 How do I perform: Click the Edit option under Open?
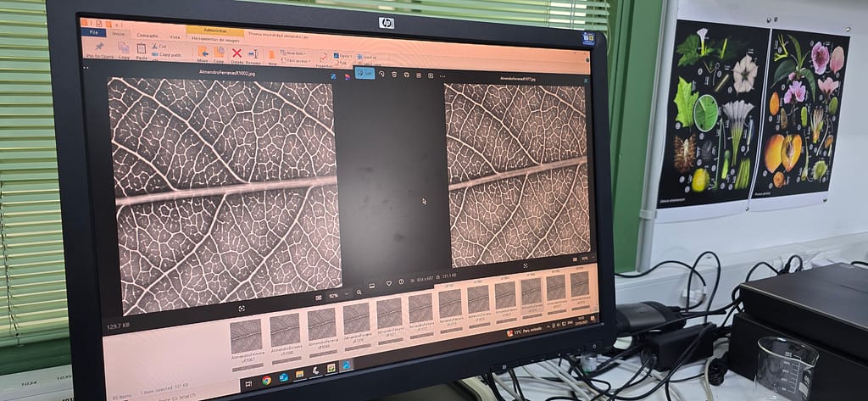tap(340, 63)
